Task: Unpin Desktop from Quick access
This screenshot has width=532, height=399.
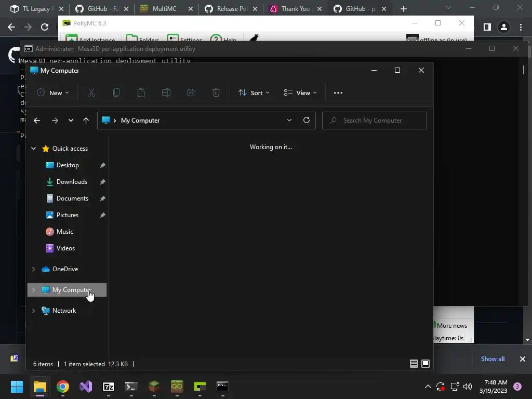Action: 102,165
